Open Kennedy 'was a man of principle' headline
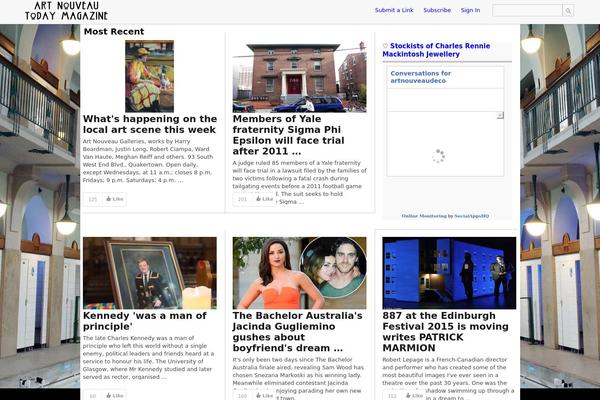The image size is (600, 400). point(145,321)
